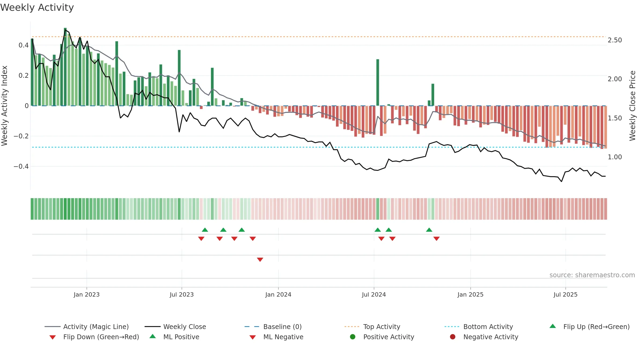Click the Jul 2025 x-axis label
The image size is (644, 362).
pyautogui.click(x=565, y=294)
